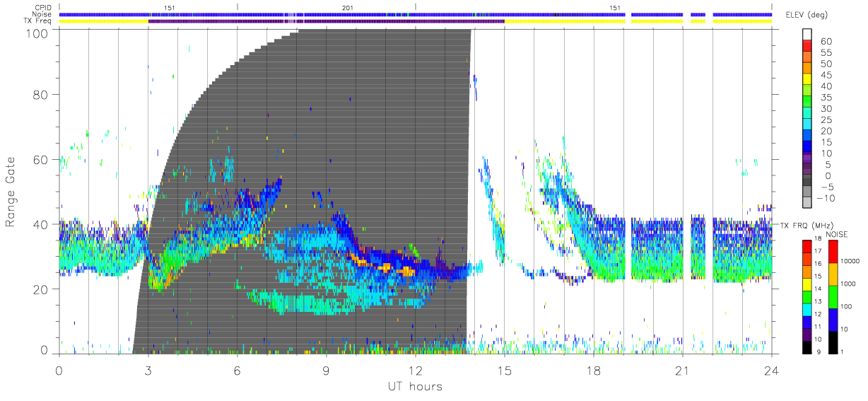Click the 'UT hours' x-axis title
The image size is (868, 401).
pyautogui.click(x=415, y=386)
